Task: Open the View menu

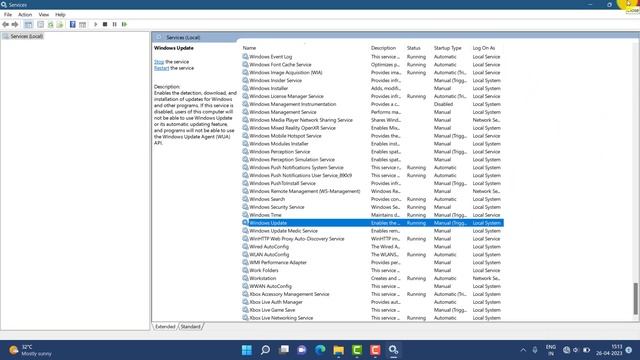Action: click(44, 15)
